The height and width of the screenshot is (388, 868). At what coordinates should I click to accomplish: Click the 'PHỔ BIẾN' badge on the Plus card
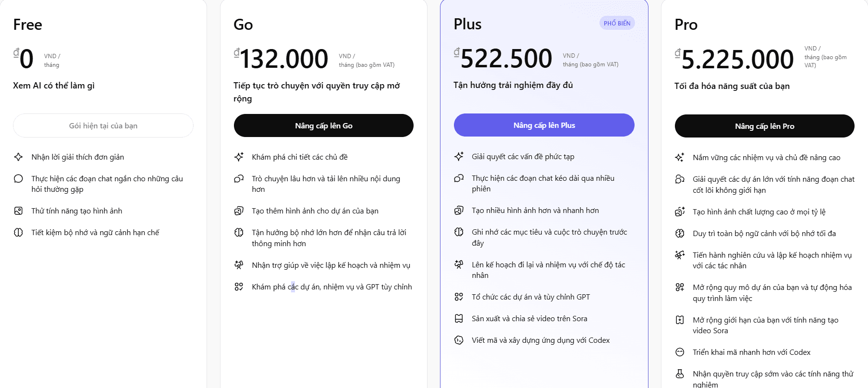click(618, 22)
